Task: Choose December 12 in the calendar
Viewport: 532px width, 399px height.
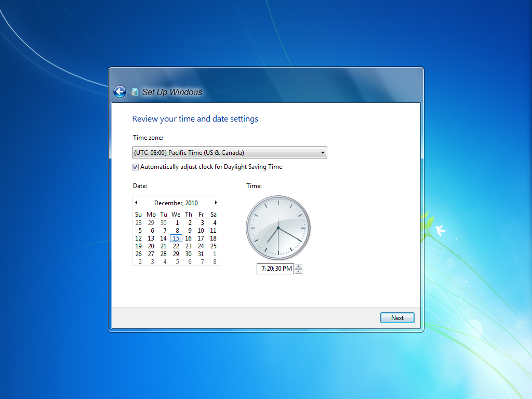Action: tap(138, 238)
